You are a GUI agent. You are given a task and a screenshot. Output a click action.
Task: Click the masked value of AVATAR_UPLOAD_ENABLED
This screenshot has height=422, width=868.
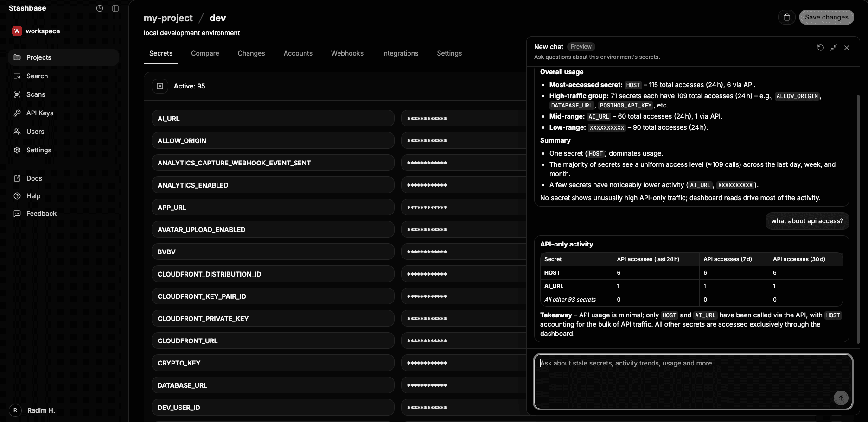tap(464, 229)
